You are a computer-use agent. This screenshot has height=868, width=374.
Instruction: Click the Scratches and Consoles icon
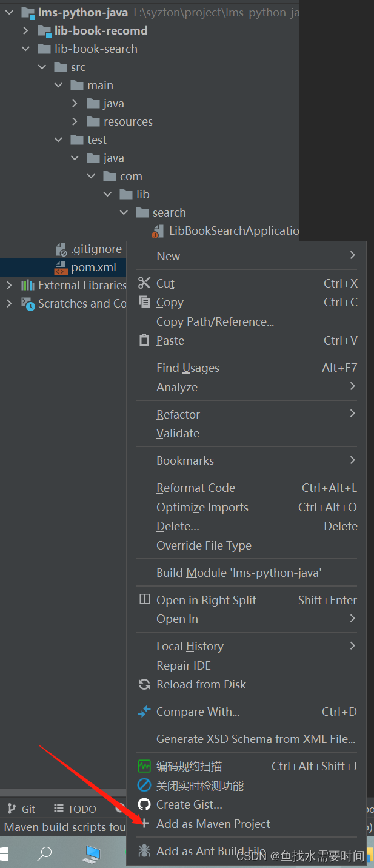click(x=28, y=303)
